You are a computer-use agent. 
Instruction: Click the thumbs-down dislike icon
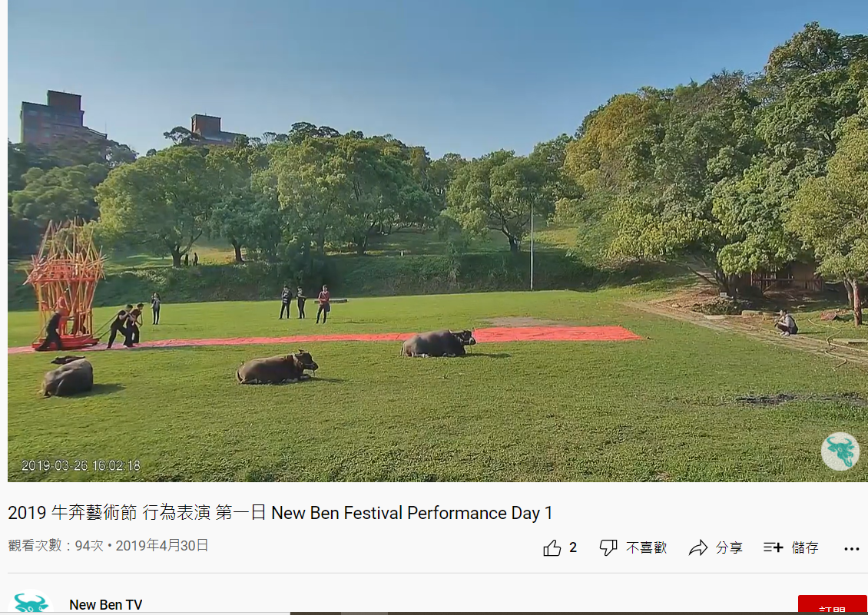(x=608, y=547)
